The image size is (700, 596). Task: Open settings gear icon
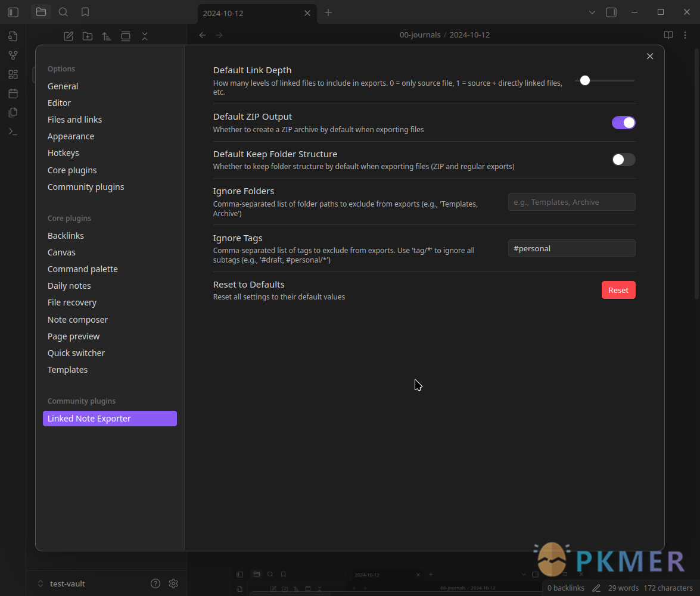tap(173, 583)
